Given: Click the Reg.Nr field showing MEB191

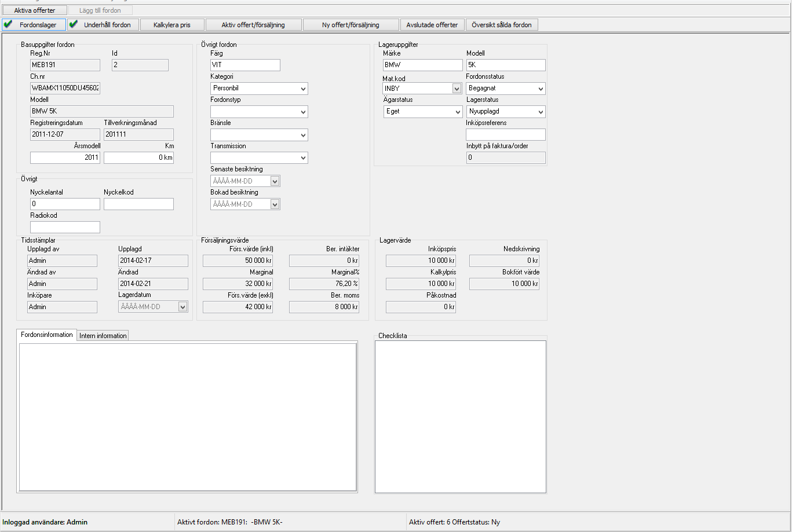Looking at the screenshot, I should (65, 65).
